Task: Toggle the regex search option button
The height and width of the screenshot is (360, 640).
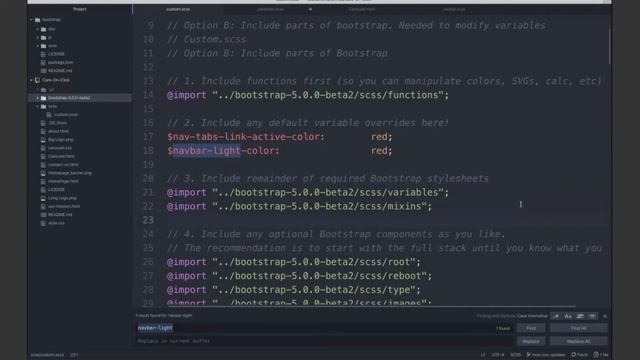Action: (x=556, y=316)
